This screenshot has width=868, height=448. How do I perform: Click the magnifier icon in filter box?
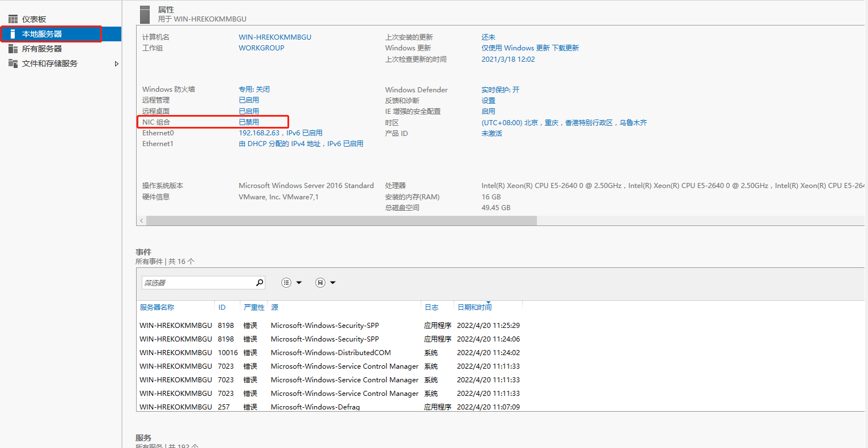pos(259,283)
